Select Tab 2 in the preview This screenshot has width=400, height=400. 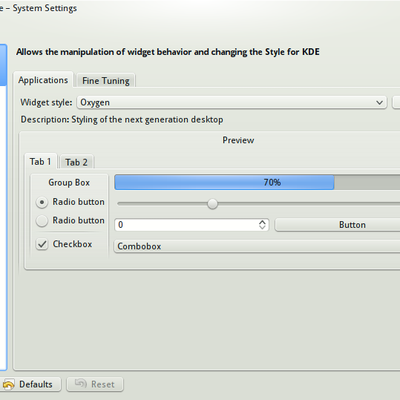[x=76, y=162]
